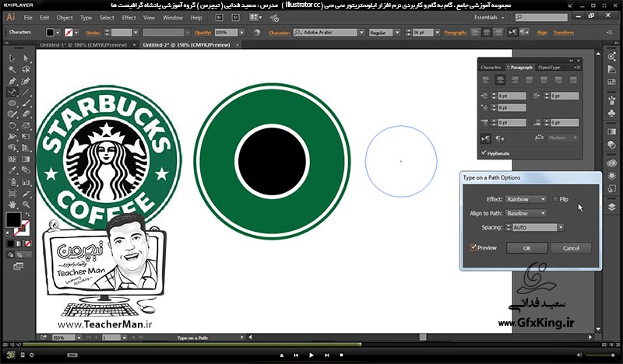Screen dimensions: 623x364
Task: Open the 36 pt font size dropdown
Action: click(x=437, y=33)
